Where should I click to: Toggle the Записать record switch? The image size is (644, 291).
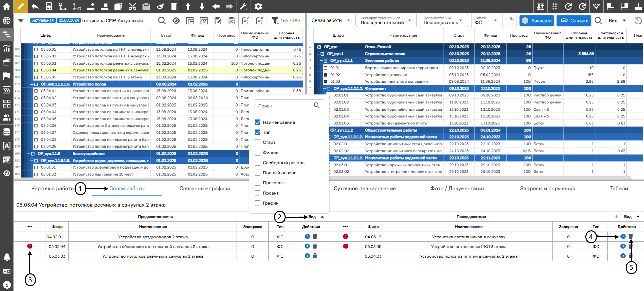point(537,20)
